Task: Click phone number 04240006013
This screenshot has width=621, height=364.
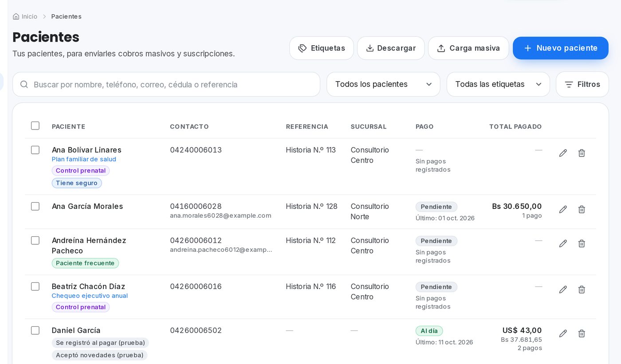Action: (x=196, y=150)
